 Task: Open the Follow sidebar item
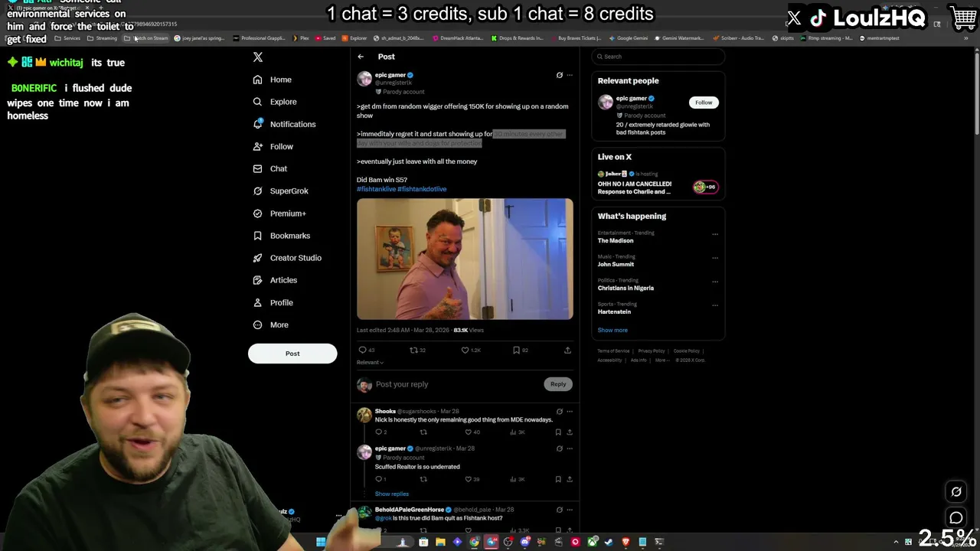coord(273,146)
